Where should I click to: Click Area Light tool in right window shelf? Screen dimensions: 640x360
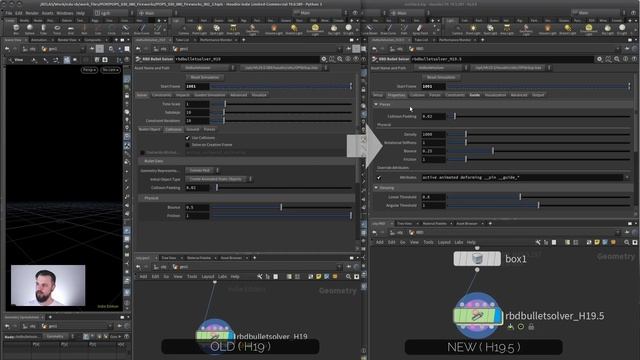tap(507, 29)
